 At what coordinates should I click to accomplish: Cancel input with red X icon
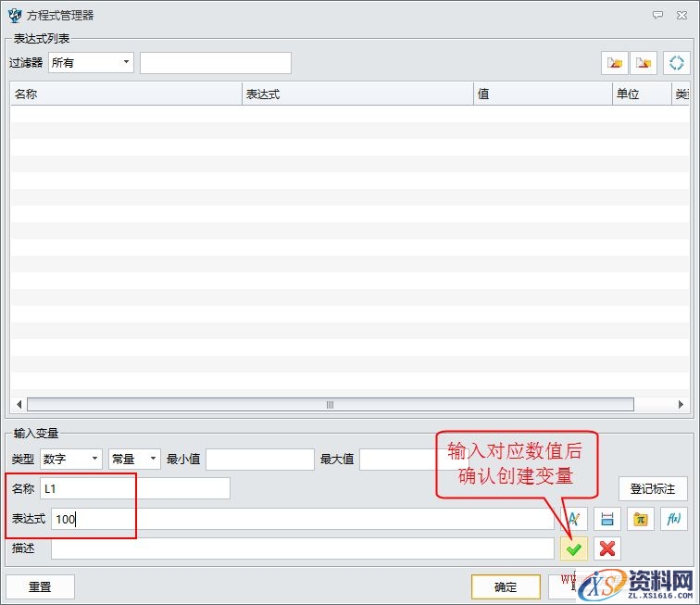607,548
